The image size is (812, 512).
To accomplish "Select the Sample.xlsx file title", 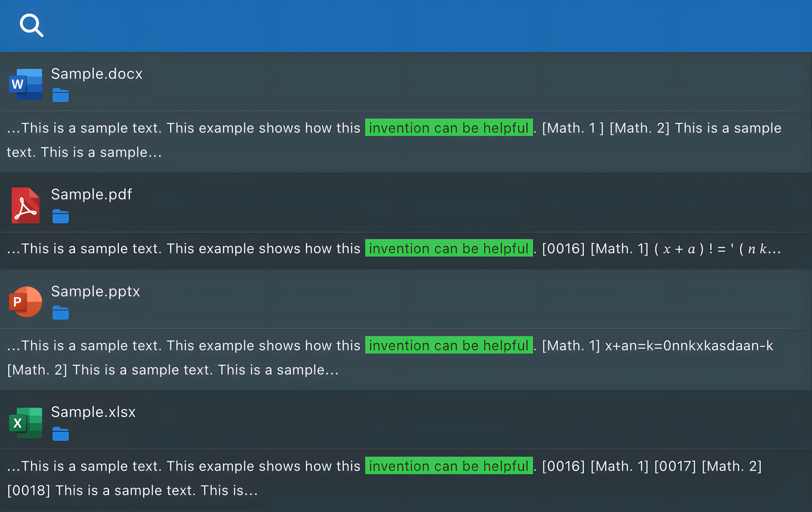I will 93,412.
